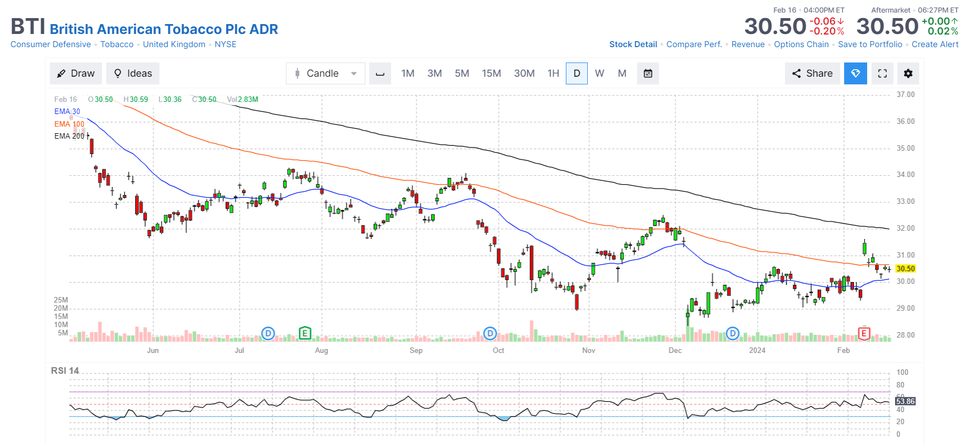This screenshot has width=980, height=445.
Task: Select the 30M timeframe
Action: coord(524,73)
